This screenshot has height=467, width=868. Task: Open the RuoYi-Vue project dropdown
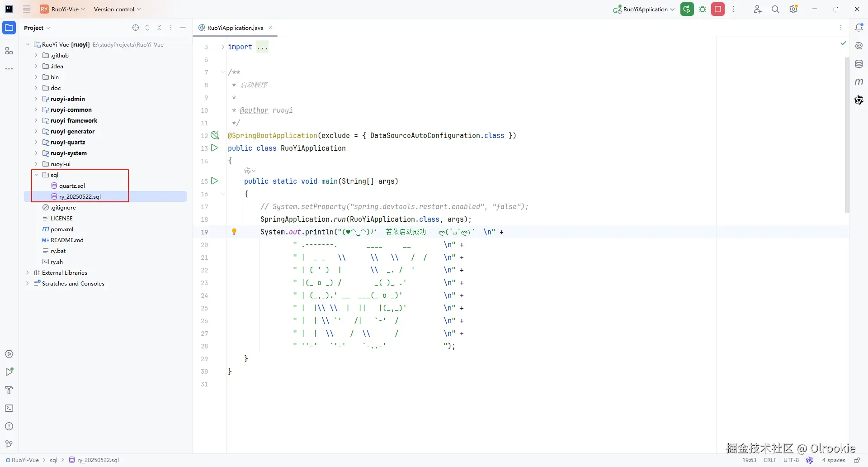[x=63, y=9]
